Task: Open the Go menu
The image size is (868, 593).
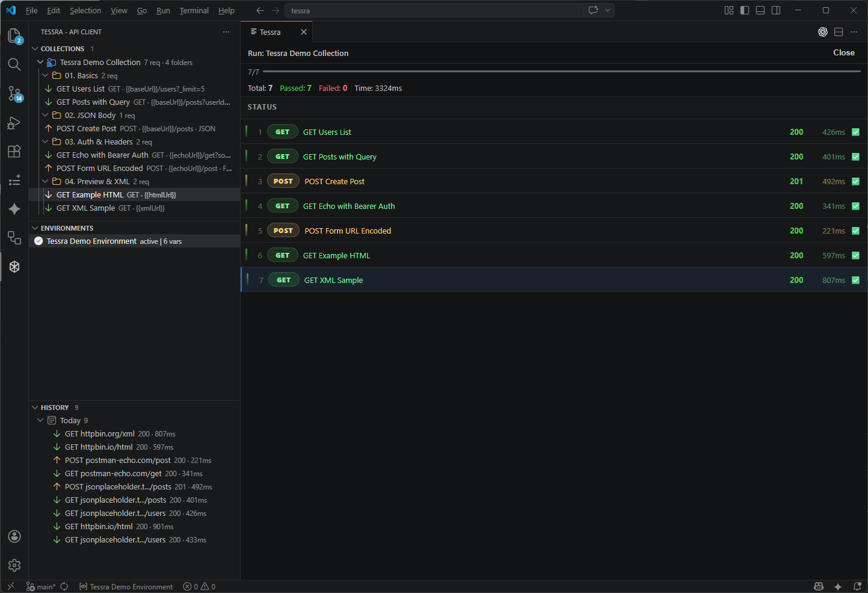Action: tap(142, 10)
